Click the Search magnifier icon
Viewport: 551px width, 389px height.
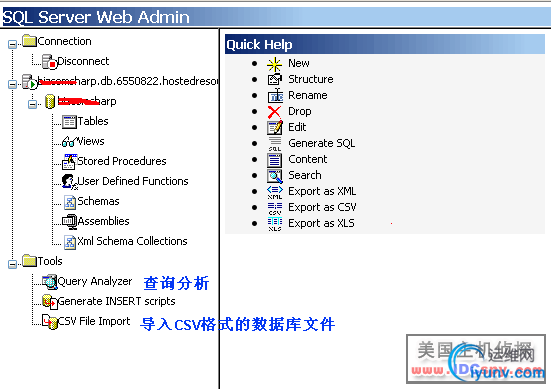pos(274,176)
